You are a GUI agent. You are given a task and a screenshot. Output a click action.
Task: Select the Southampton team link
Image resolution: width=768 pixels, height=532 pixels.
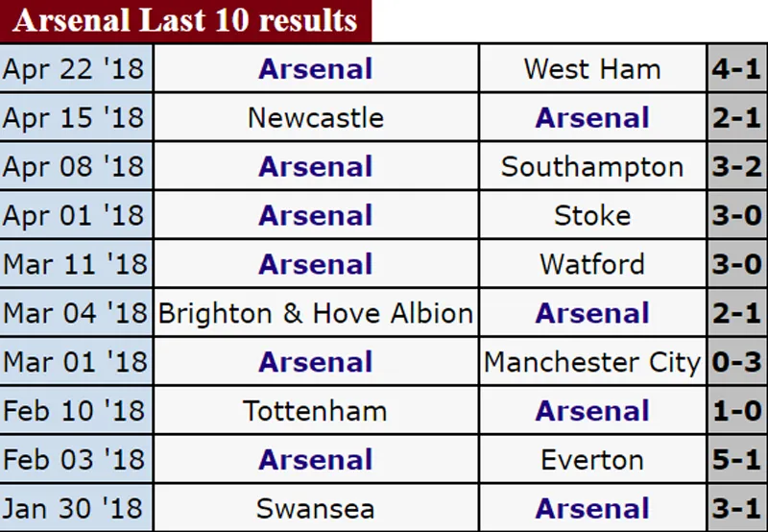pyautogui.click(x=592, y=167)
